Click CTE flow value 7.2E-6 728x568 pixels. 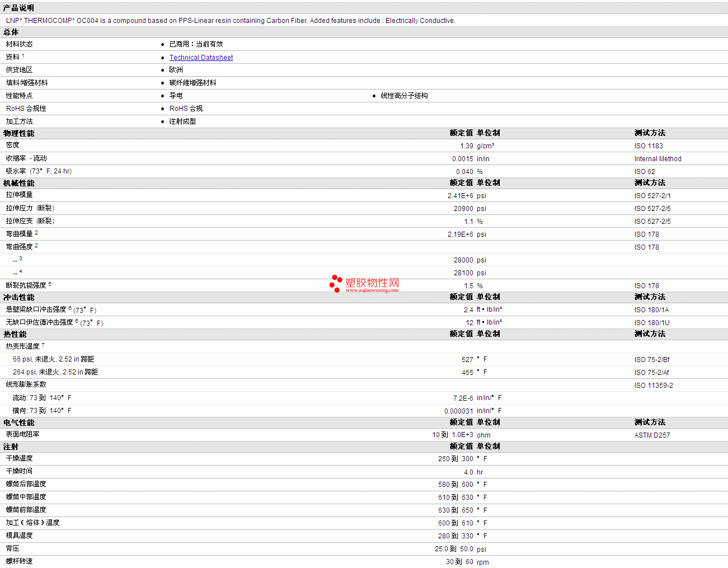463,398
